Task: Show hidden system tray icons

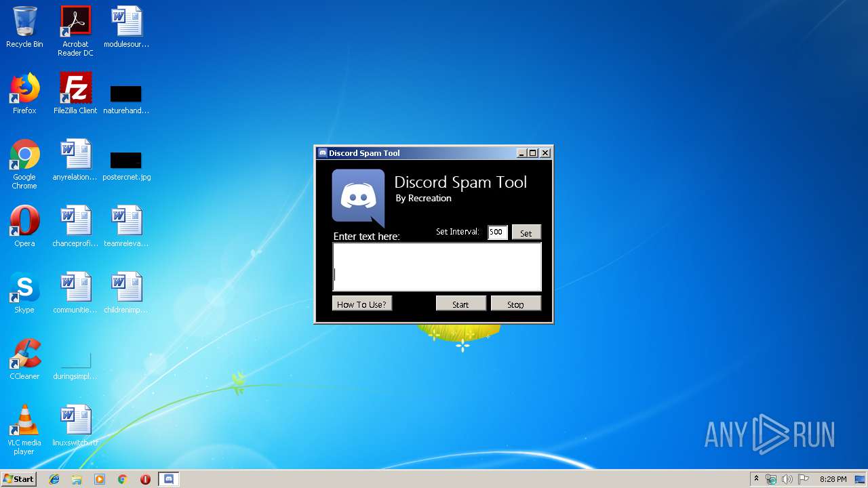Action: tap(756, 479)
